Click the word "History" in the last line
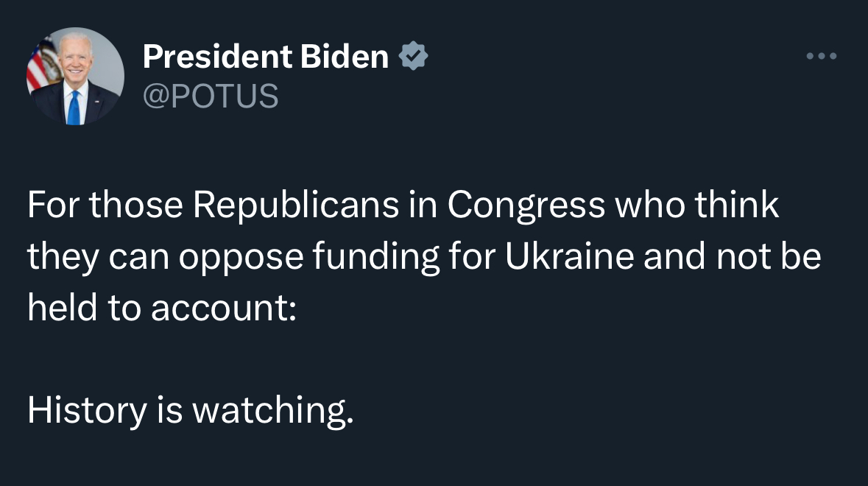This screenshot has height=486, width=868. click(87, 411)
